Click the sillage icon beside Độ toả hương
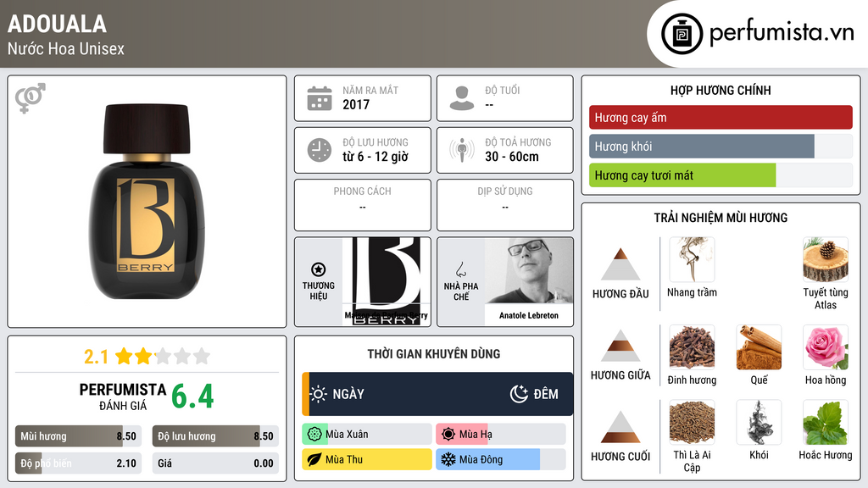868x488 pixels. (462, 150)
